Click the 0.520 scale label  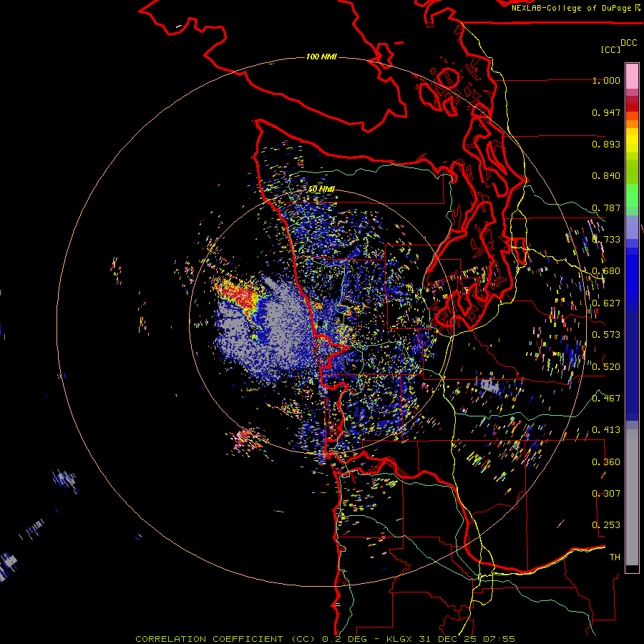[606, 367]
